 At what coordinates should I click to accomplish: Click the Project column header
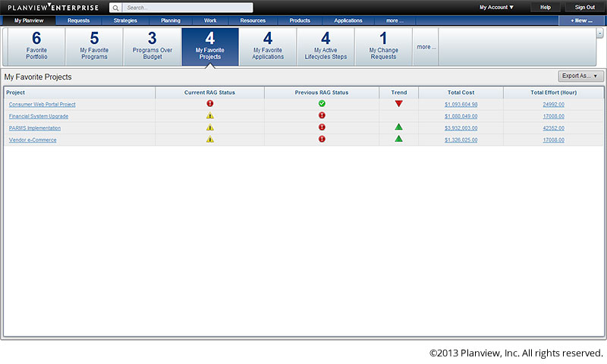[x=80, y=93]
